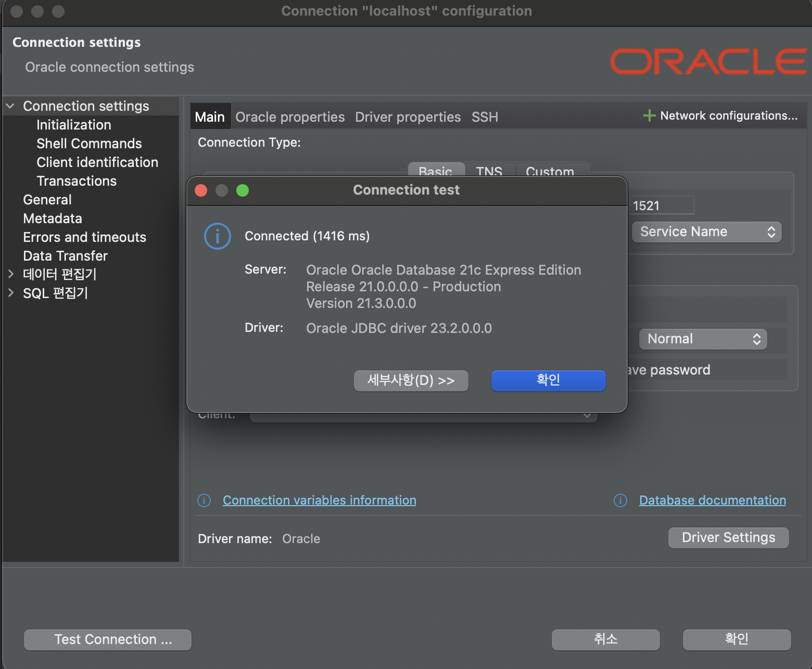Click info icon beside Connection variables information
This screenshot has width=812, height=669.
[204, 500]
